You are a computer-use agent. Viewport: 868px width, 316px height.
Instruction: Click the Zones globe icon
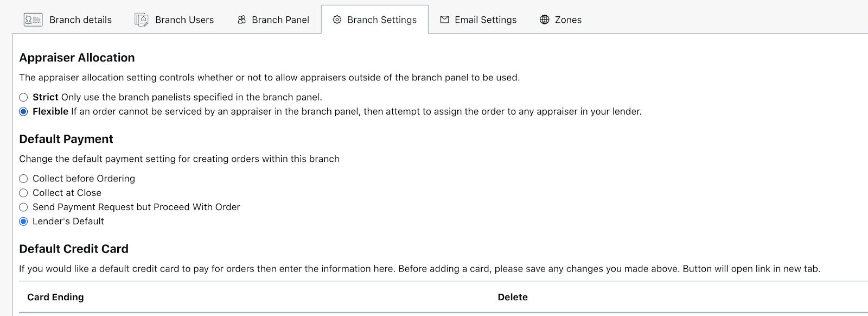545,20
